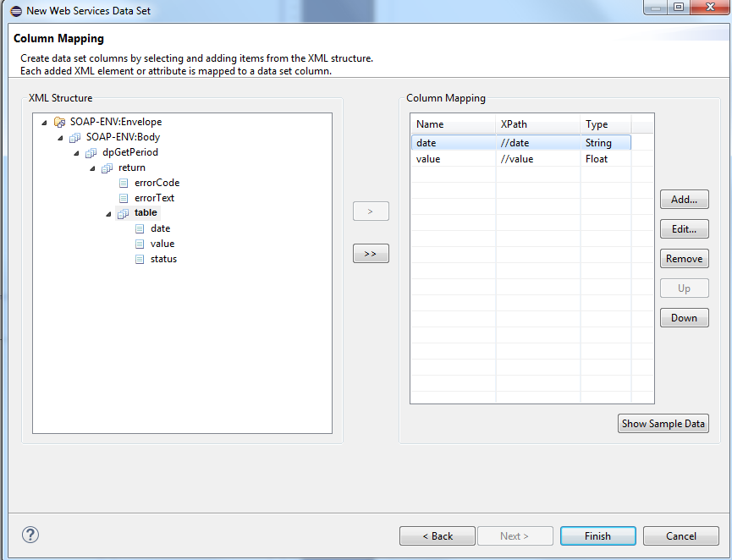The height and width of the screenshot is (560, 732).
Task: Click the add-all double arrow button
Action: click(x=371, y=254)
